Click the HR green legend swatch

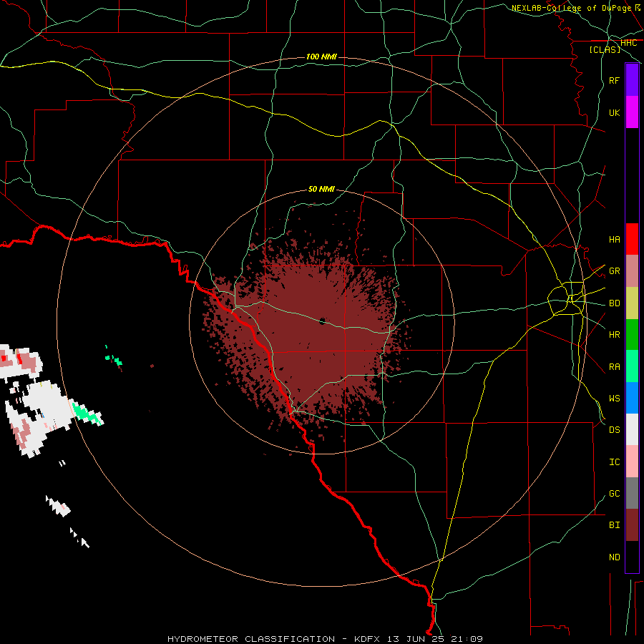[632, 334]
